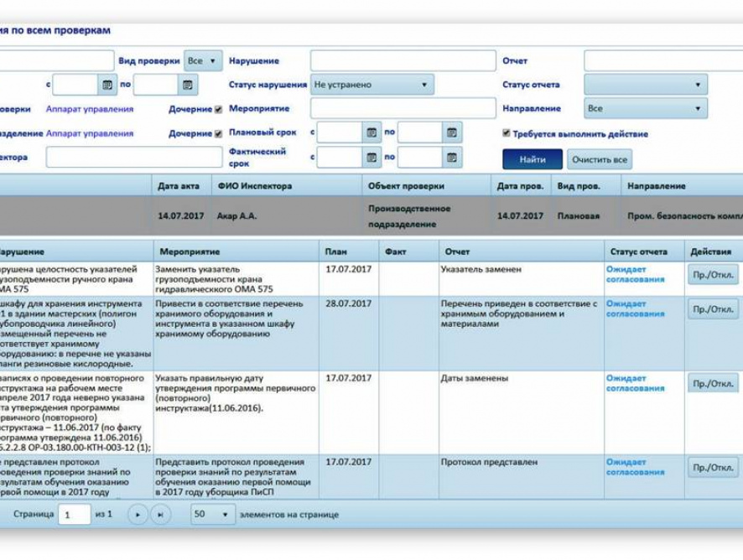Open Ожидает согласования link for Протокол представлен
Screen dimensions: 743x560
pos(635,467)
